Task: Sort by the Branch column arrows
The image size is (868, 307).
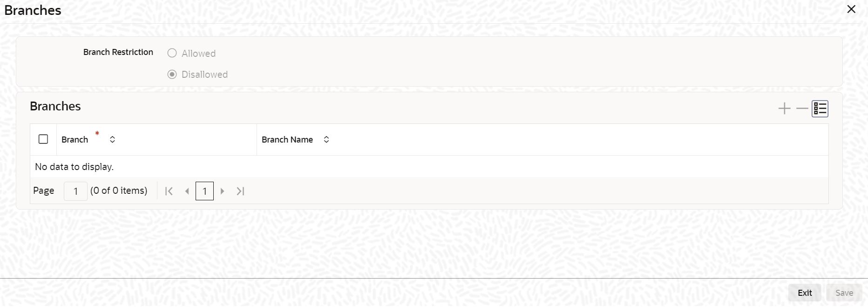Action: point(112,139)
